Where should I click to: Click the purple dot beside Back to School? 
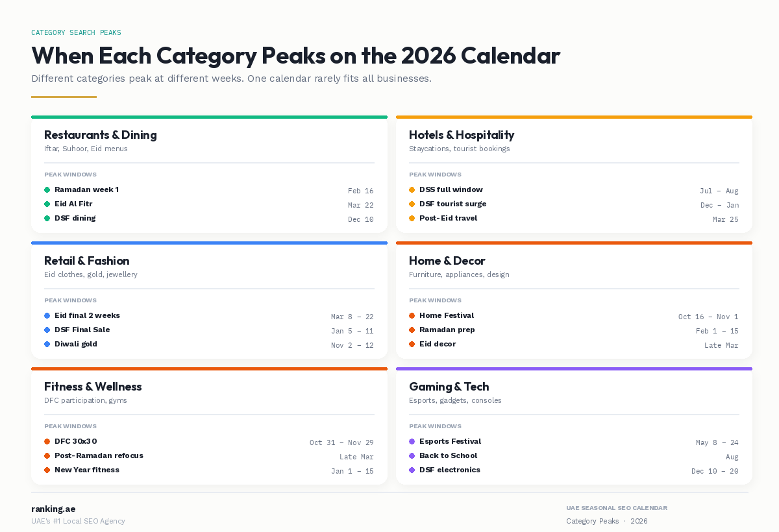(412, 456)
